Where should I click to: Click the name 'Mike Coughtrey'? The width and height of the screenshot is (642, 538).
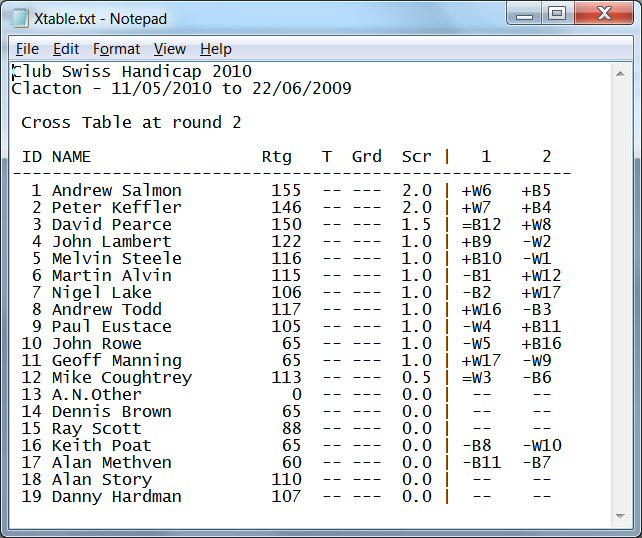(x=122, y=377)
